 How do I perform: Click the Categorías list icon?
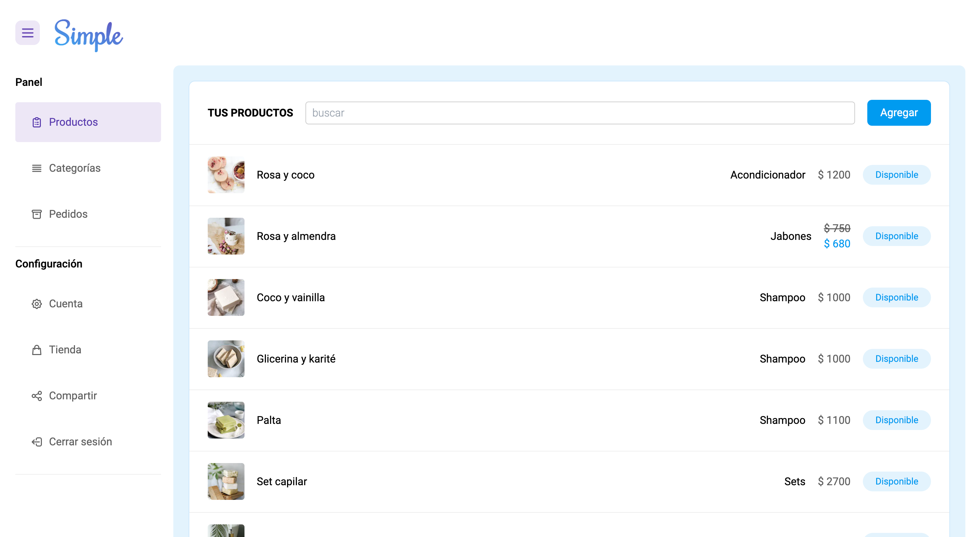36,168
